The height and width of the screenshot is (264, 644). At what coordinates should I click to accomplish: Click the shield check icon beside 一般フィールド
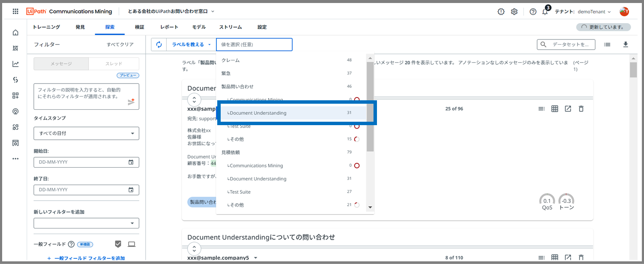tap(118, 244)
